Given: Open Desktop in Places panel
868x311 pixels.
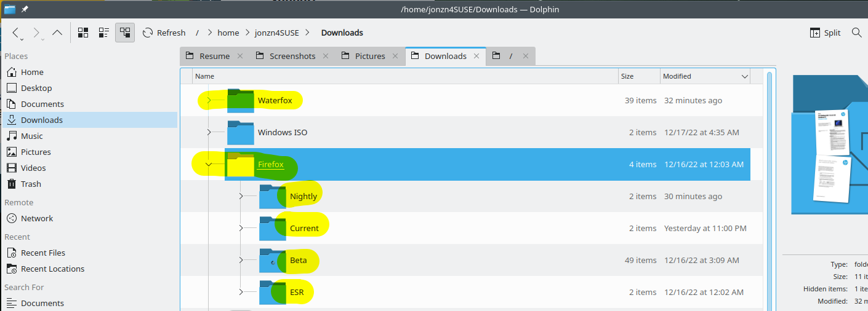Looking at the screenshot, I should (89, 88).
